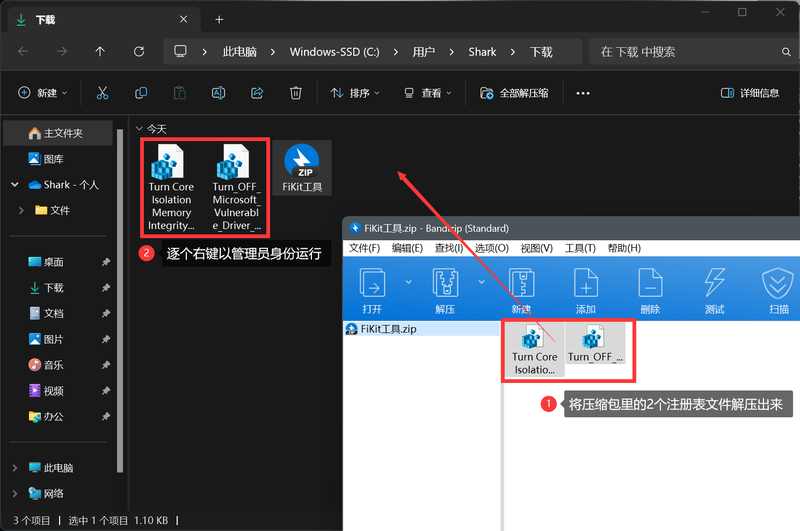Click the Bandizip 删除 (Delete) minus icon
The height and width of the screenshot is (531, 800).
click(649, 289)
